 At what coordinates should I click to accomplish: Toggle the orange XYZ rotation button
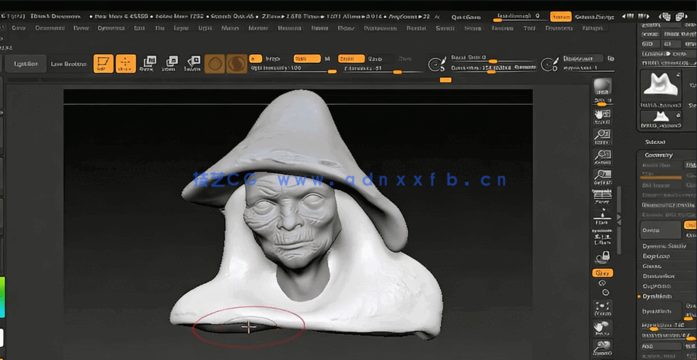tap(602, 273)
